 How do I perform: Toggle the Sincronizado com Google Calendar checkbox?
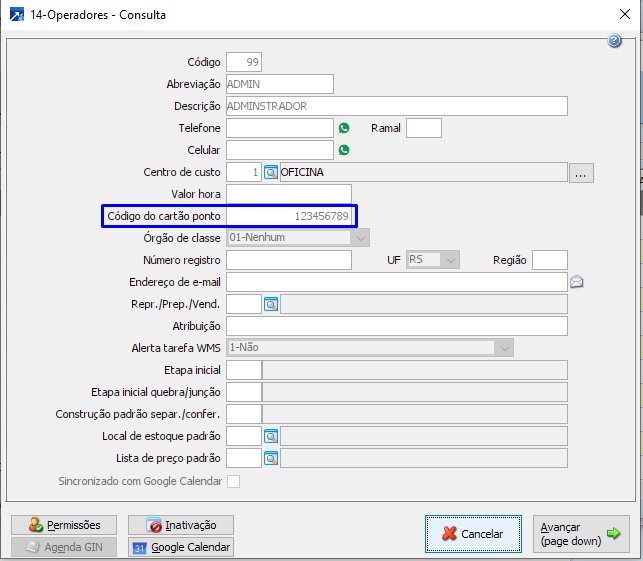(233, 481)
